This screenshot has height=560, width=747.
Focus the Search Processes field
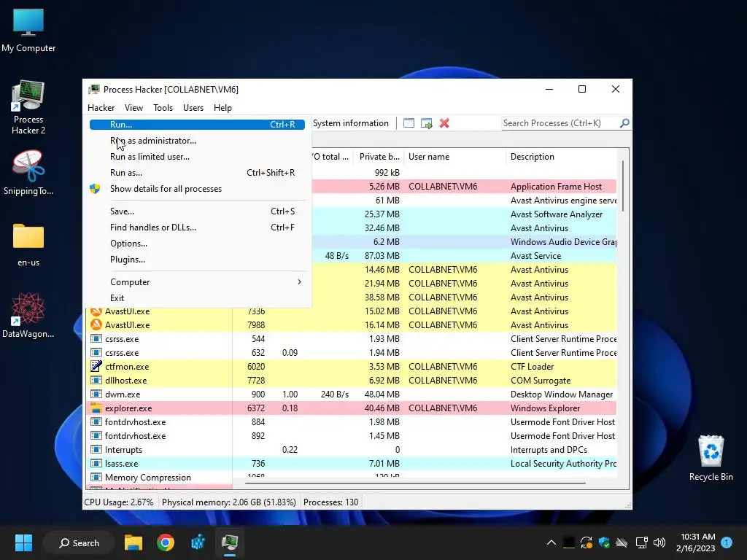click(x=560, y=123)
